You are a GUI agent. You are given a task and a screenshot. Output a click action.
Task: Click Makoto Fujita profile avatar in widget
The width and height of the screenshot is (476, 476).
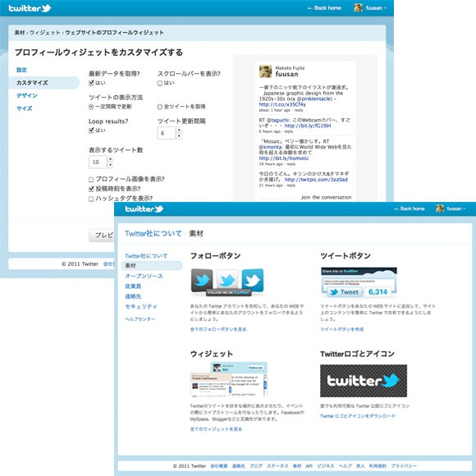point(265,71)
